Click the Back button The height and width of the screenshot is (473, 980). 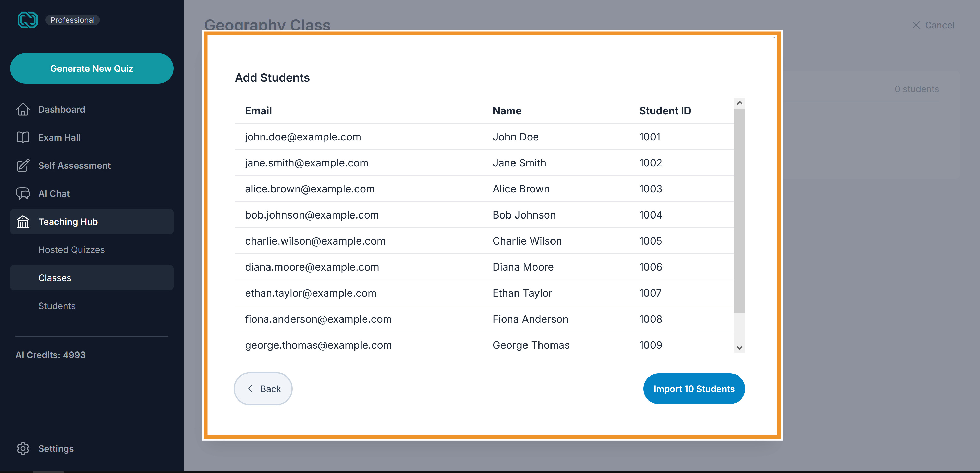pos(263,389)
